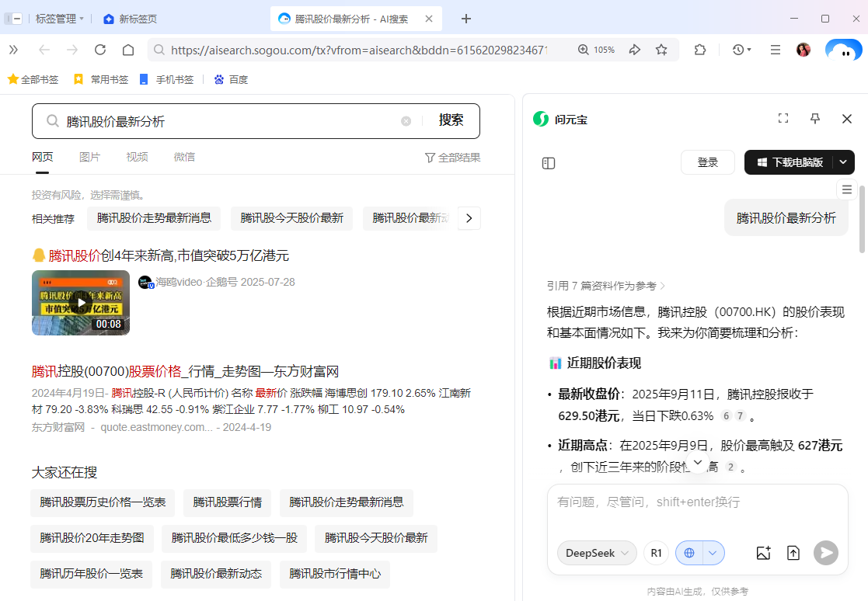This screenshot has width=868, height=601.
Task: Open the DeepSeek model dropdown
Action: pyautogui.click(x=596, y=552)
